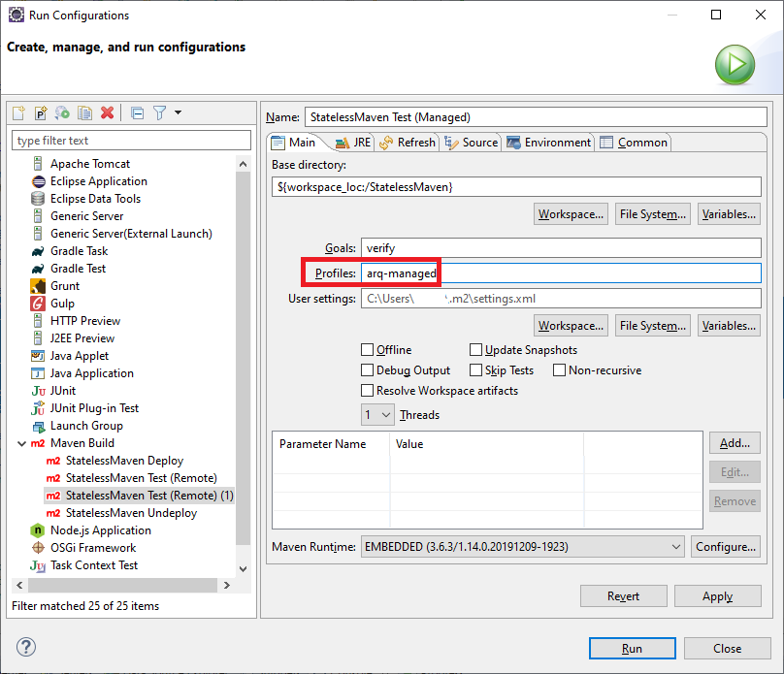This screenshot has height=674, width=784.
Task: Open the Threads count dropdown
Action: click(377, 415)
